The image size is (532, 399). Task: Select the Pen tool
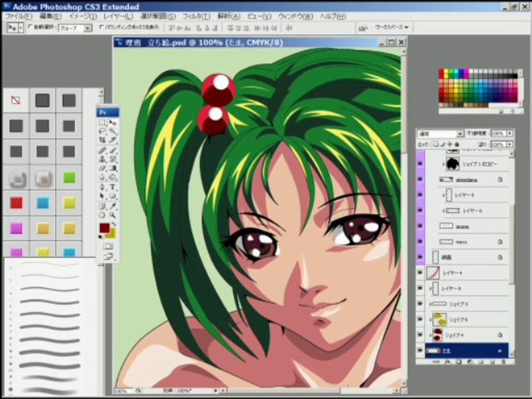click(x=103, y=187)
